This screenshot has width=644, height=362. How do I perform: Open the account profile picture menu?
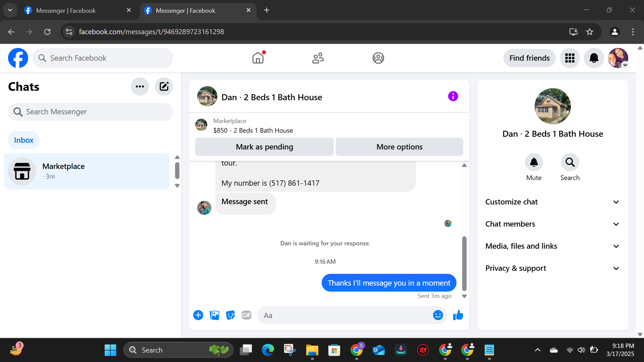point(618,58)
